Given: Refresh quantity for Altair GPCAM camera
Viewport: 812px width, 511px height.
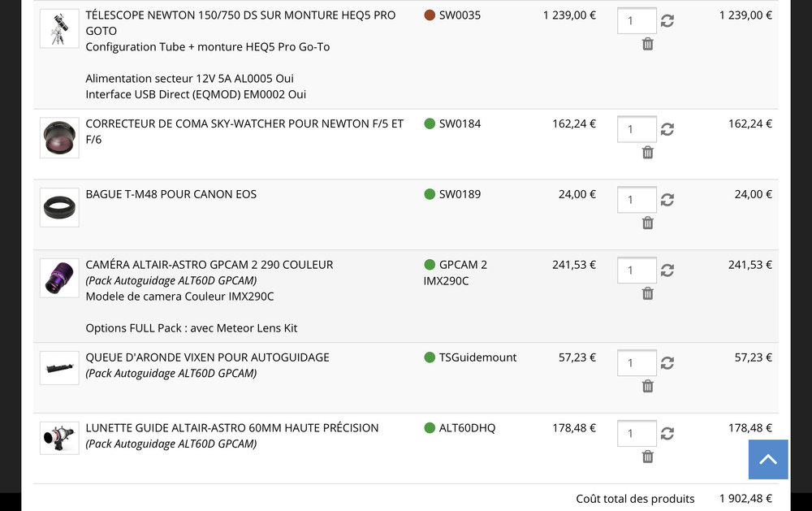Looking at the screenshot, I should pyautogui.click(x=667, y=271).
